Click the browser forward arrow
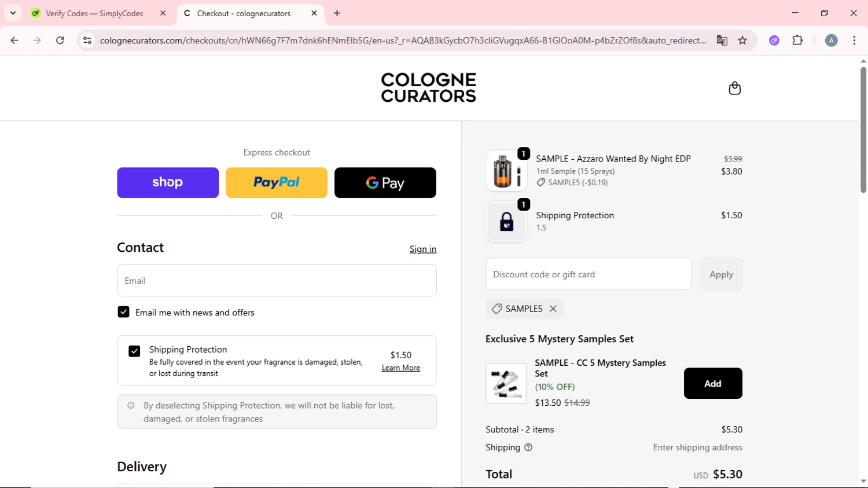Viewport: 868px width, 488px height. click(37, 41)
